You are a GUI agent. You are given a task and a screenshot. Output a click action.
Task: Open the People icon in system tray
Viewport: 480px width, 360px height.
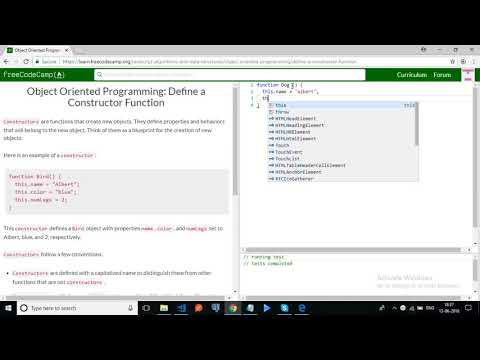[382, 308]
